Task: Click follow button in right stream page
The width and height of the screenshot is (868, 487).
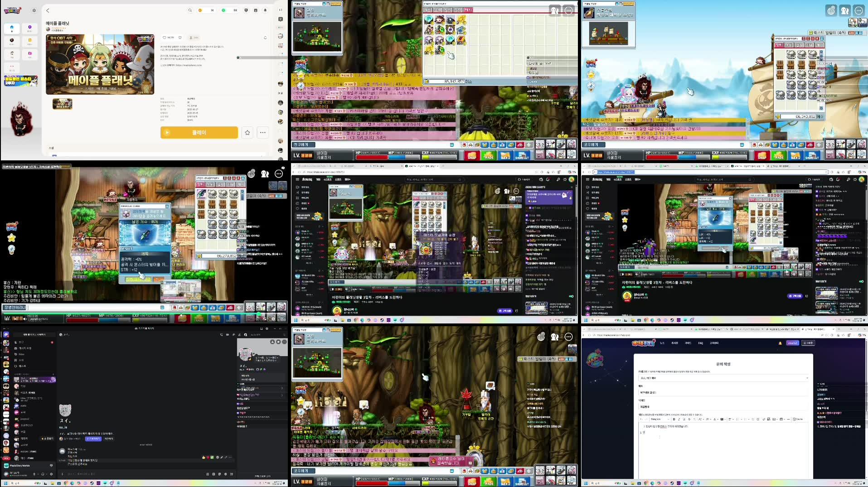Action: point(794,296)
